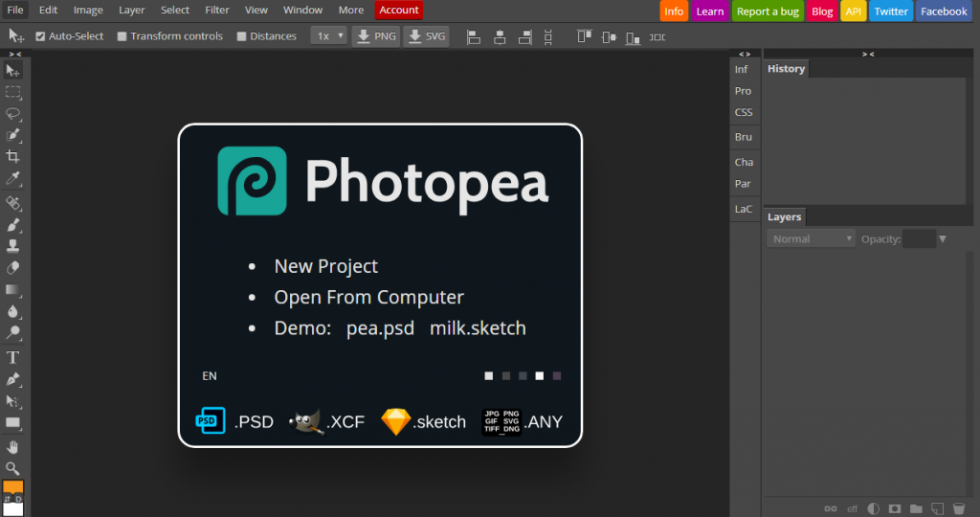Select the Dodge tool
The width and height of the screenshot is (980, 517).
(12, 332)
